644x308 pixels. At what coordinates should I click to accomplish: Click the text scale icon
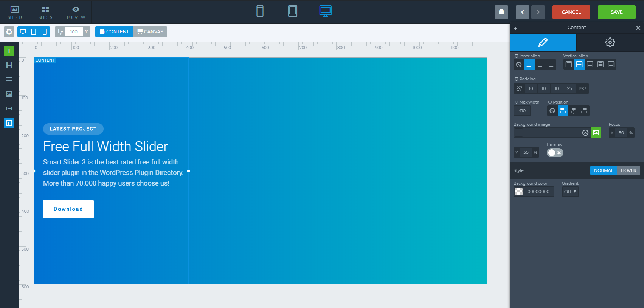pos(60,32)
